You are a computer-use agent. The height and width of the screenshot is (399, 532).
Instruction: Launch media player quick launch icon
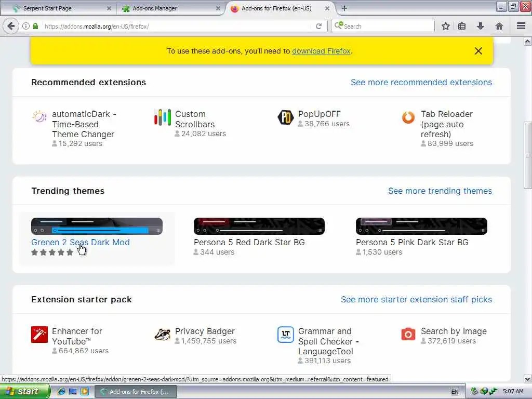pos(85,392)
